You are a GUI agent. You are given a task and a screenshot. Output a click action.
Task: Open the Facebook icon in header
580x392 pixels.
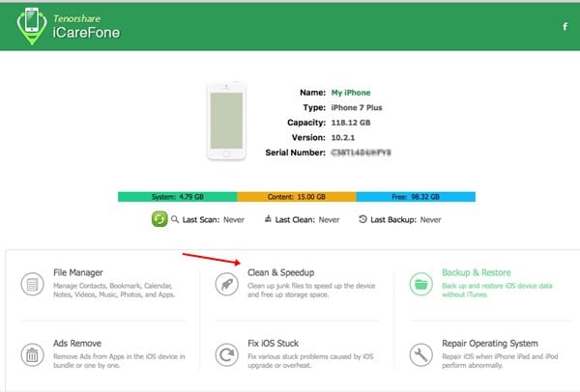tap(565, 26)
